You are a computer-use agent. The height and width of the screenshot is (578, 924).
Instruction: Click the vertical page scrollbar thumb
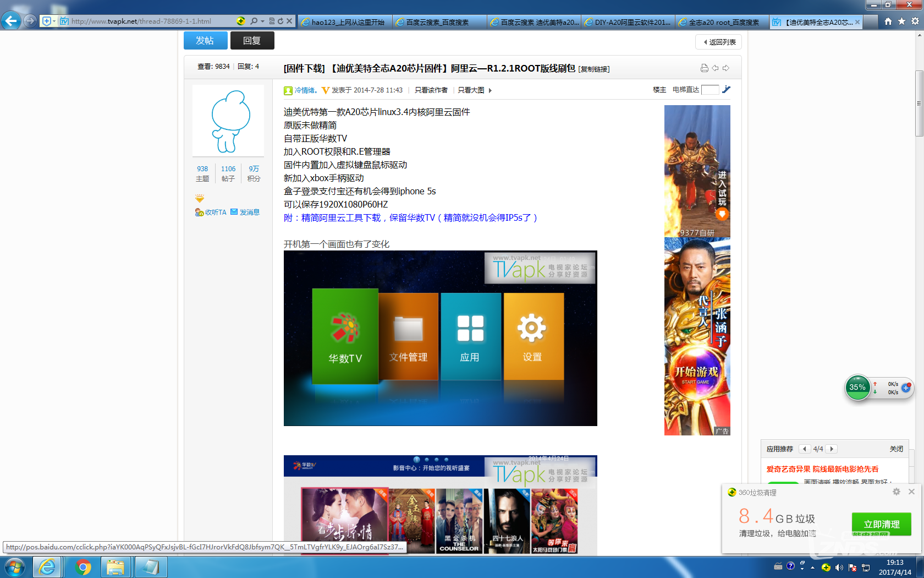pyautogui.click(x=919, y=103)
